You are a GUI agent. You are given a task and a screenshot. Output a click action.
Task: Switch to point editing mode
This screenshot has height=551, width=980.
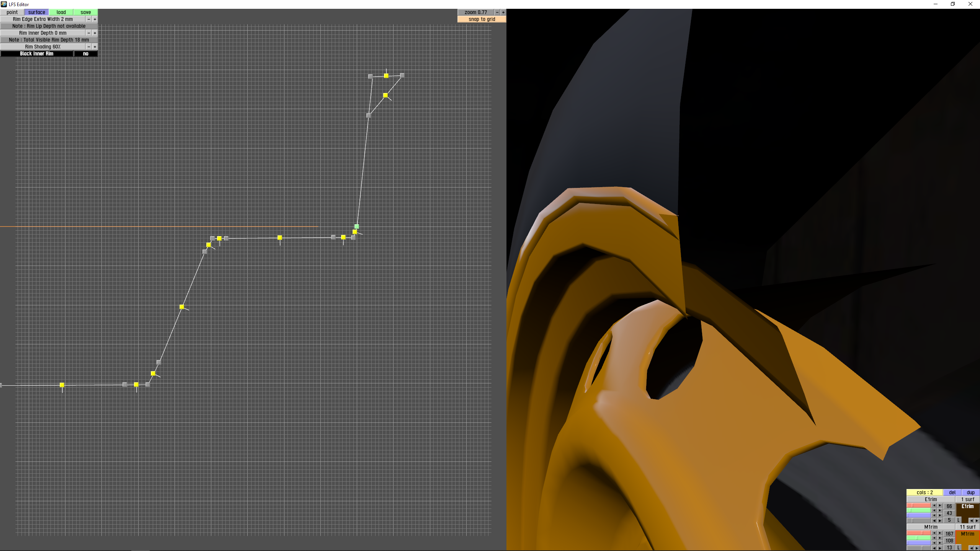pyautogui.click(x=12, y=12)
